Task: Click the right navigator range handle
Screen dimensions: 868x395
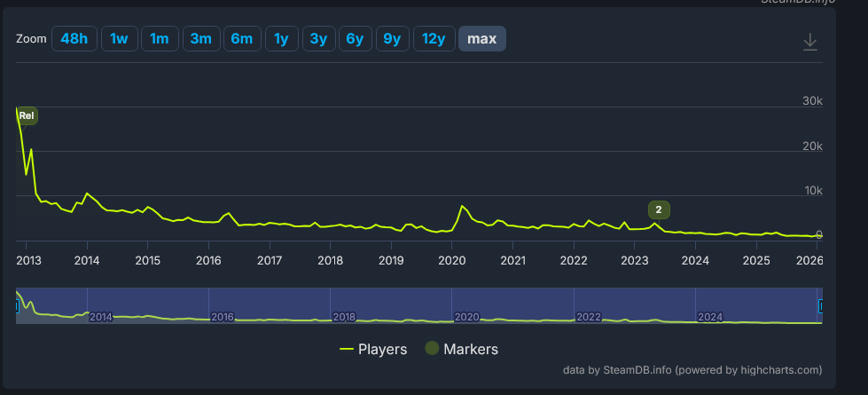Action: [821, 306]
